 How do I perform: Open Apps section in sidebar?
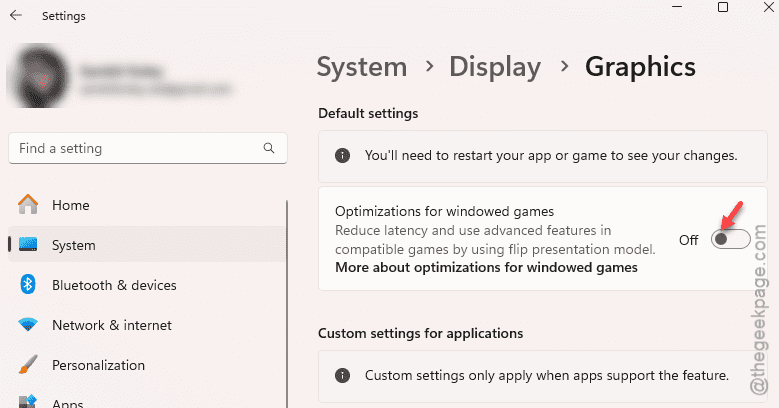pos(68,402)
